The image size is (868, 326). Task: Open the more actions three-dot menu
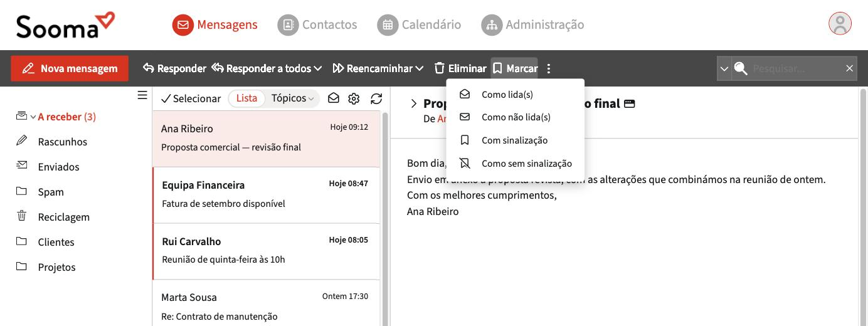pyautogui.click(x=549, y=68)
